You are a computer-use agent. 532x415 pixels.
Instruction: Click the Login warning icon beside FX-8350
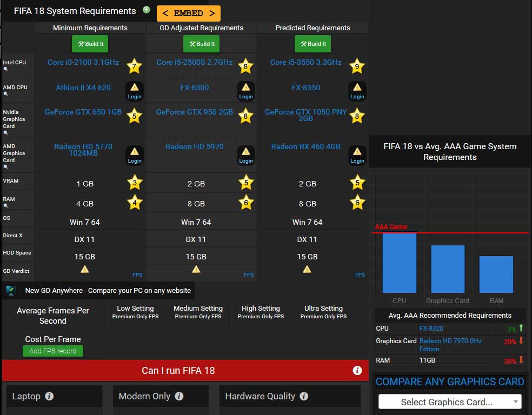click(357, 91)
